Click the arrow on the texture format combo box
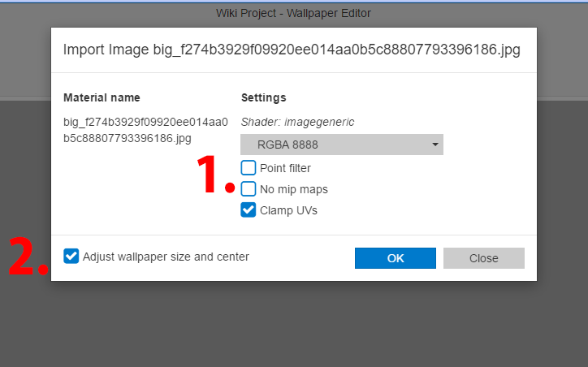588x367 pixels. 435,145
